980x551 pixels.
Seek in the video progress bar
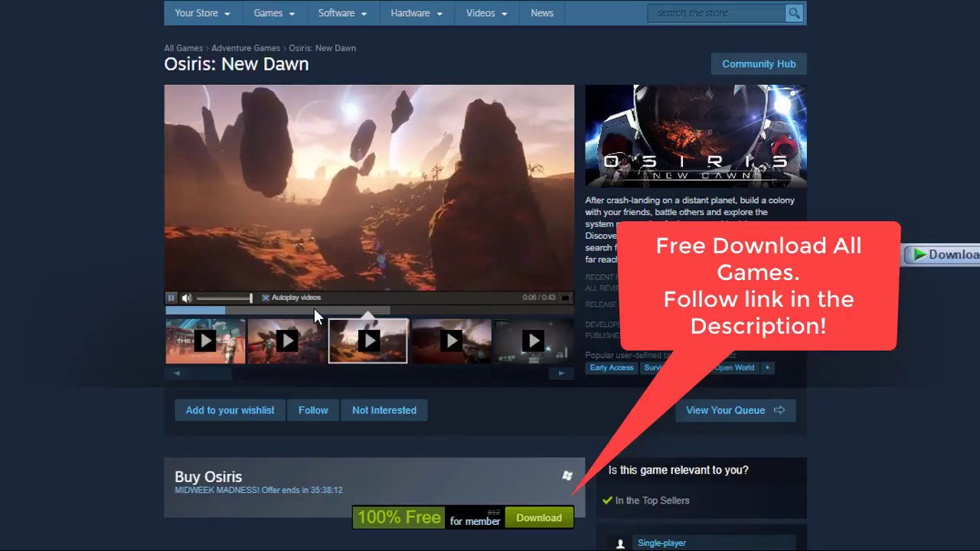pos(369,310)
